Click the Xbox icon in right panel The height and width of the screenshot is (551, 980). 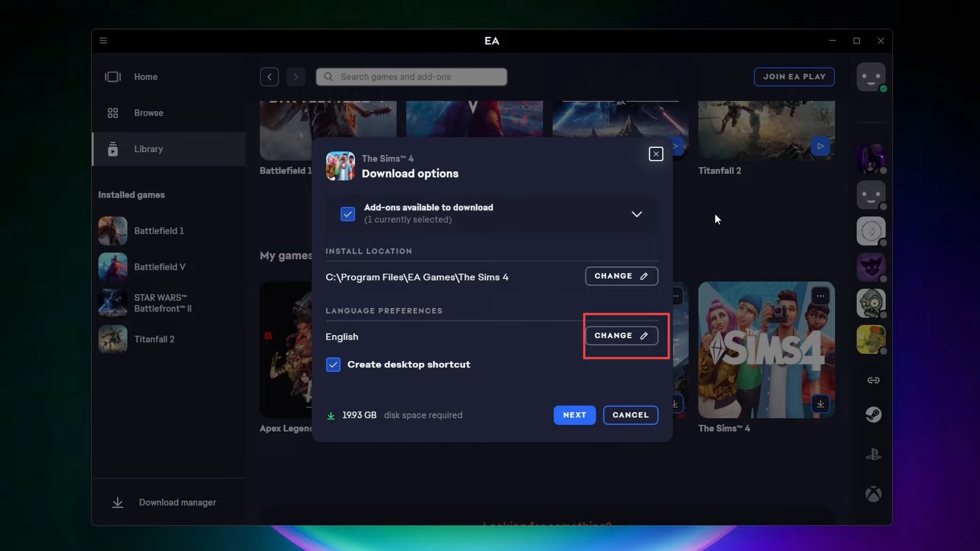(x=873, y=494)
